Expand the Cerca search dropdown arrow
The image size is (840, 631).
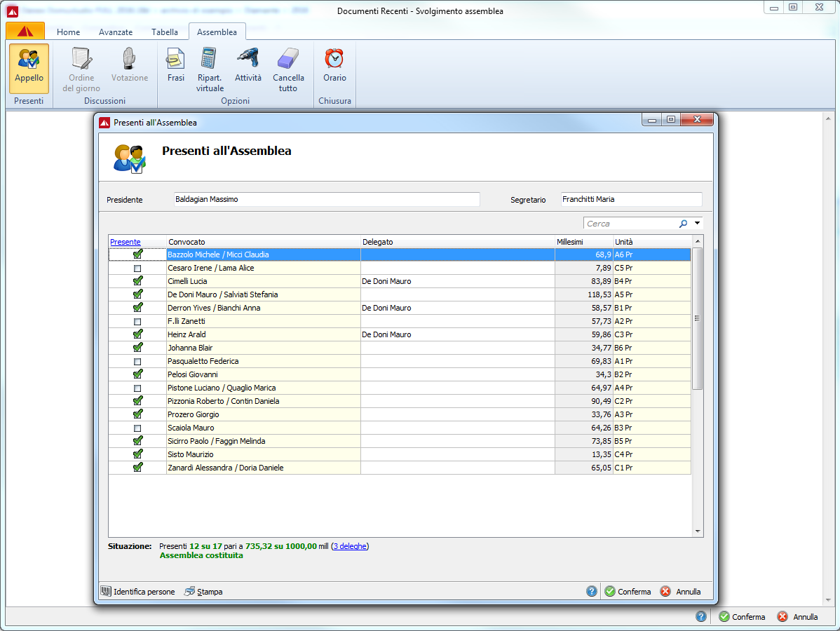(x=697, y=224)
